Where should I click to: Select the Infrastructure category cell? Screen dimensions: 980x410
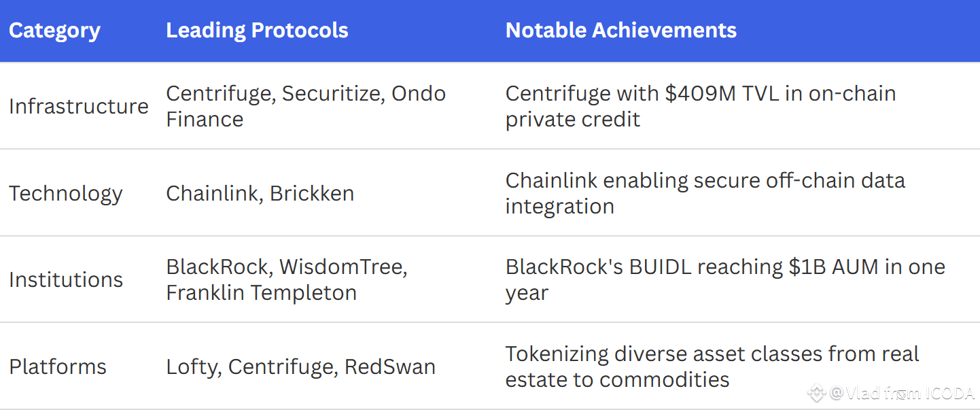pos(78,106)
